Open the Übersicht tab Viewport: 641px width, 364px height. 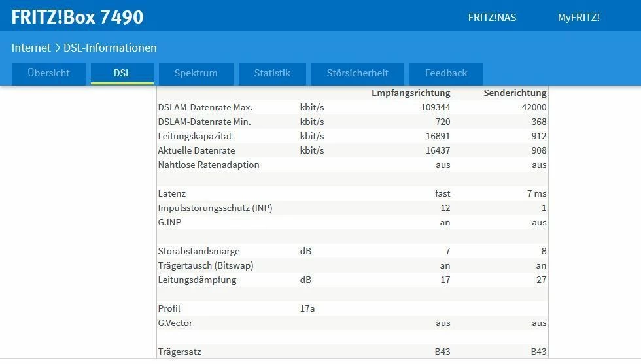point(48,74)
